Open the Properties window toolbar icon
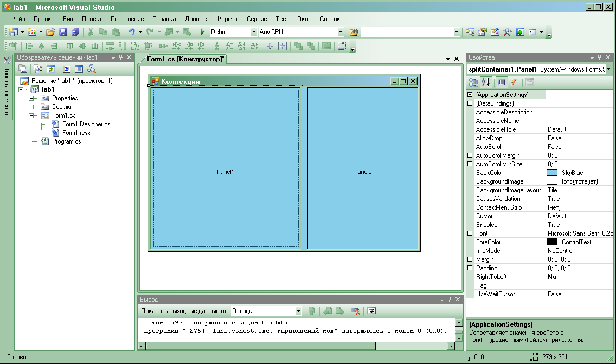 pyautogui.click(x=483, y=32)
